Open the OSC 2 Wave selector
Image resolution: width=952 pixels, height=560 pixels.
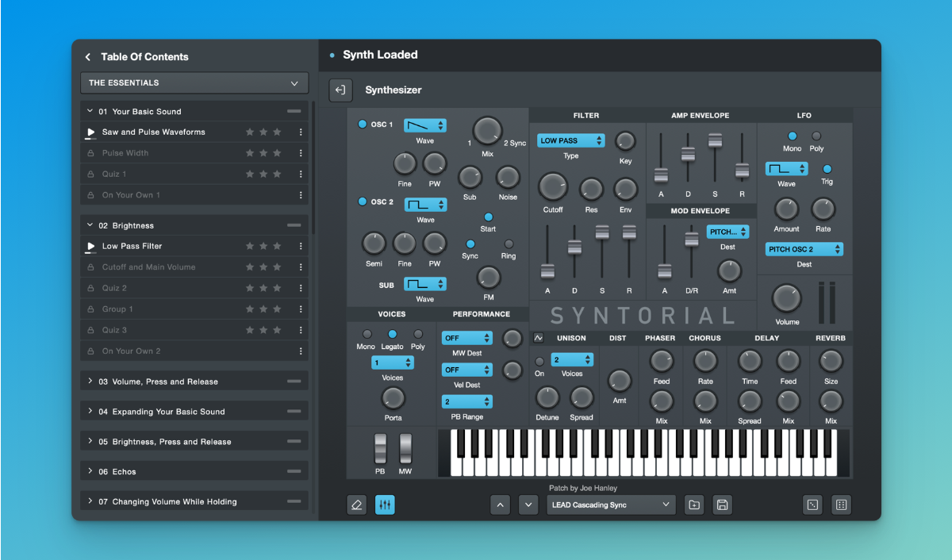[x=425, y=205]
